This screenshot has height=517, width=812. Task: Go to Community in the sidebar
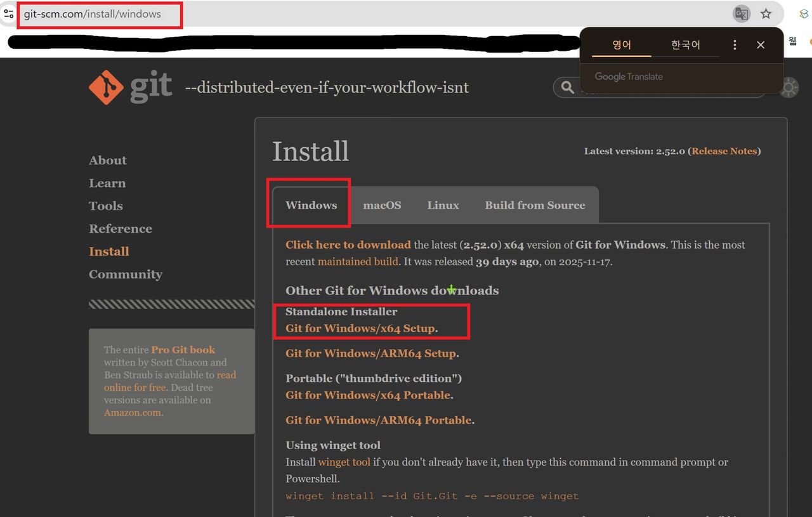coord(126,275)
